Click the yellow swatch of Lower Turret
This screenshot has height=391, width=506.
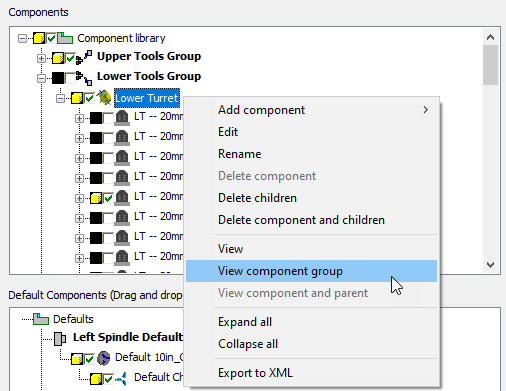77,98
